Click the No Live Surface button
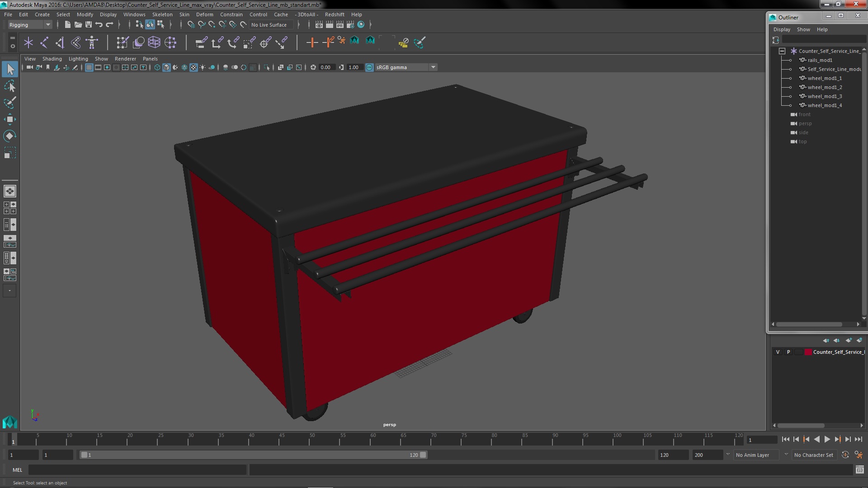 269,25
